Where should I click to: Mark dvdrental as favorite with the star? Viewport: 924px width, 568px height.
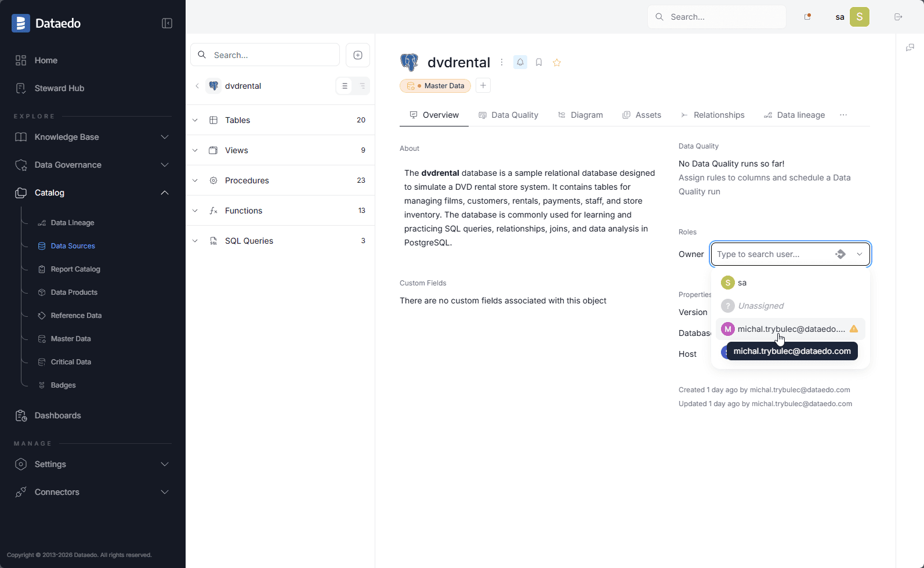point(557,62)
